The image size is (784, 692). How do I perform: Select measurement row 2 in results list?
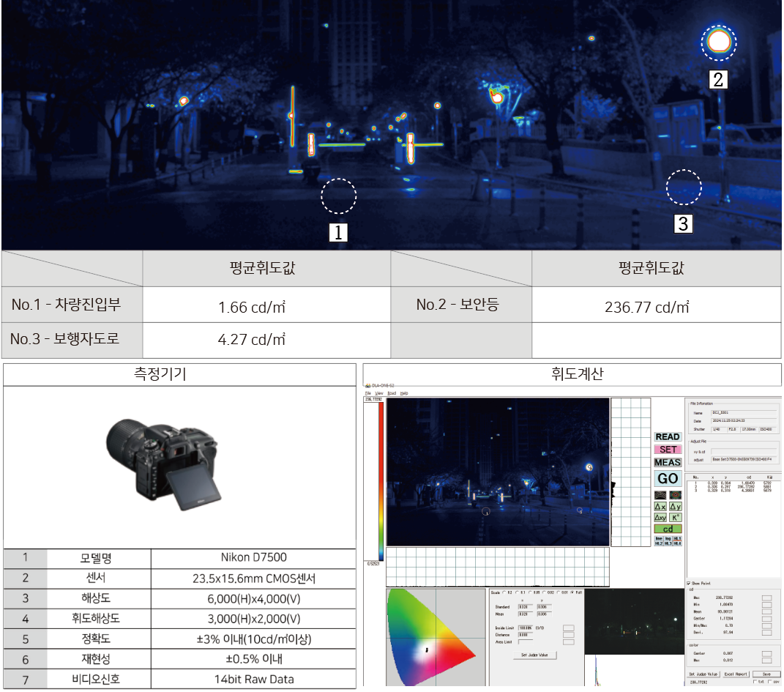(x=733, y=486)
